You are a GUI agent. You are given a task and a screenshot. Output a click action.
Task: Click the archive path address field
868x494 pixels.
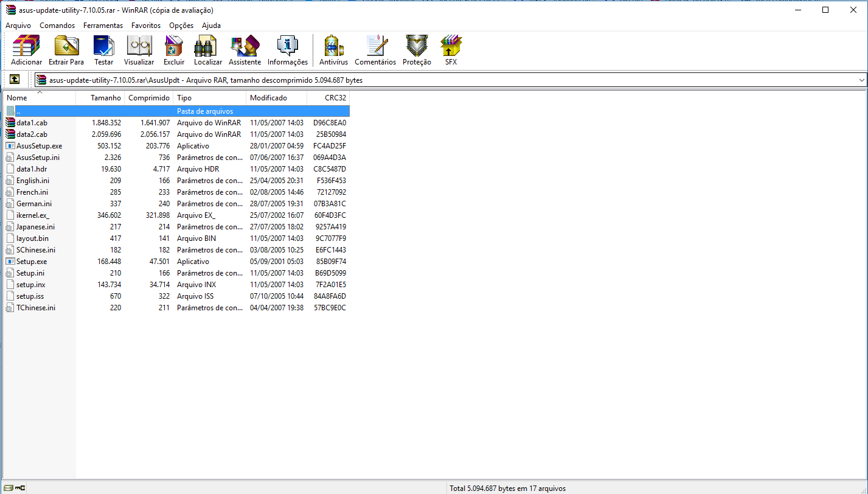450,80
